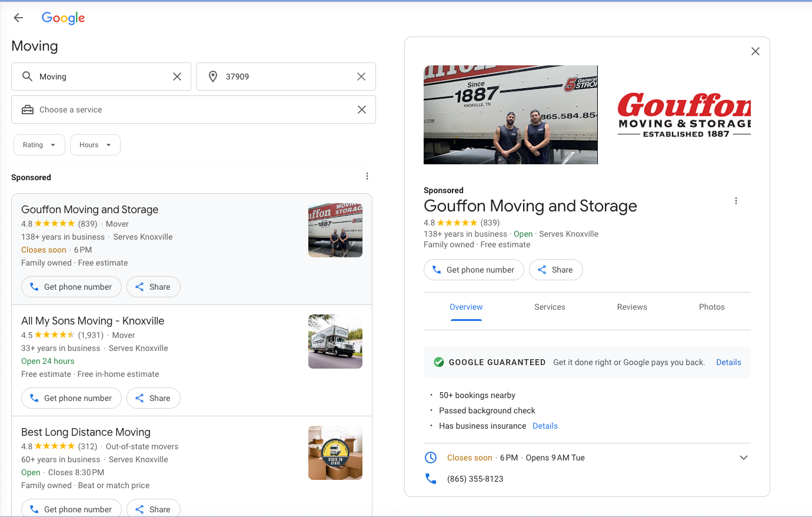Click the 37909 location input field
Viewport: 812px width, 517px height.
pos(286,77)
